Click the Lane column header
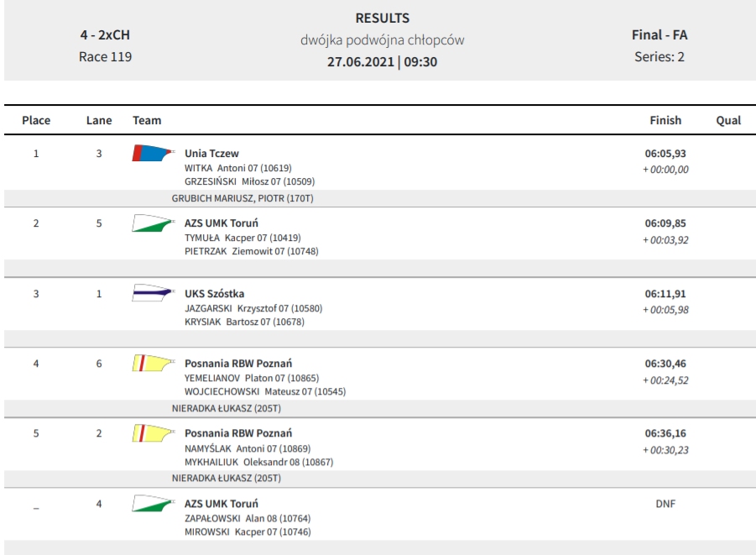This screenshot has width=756, height=555. point(99,120)
